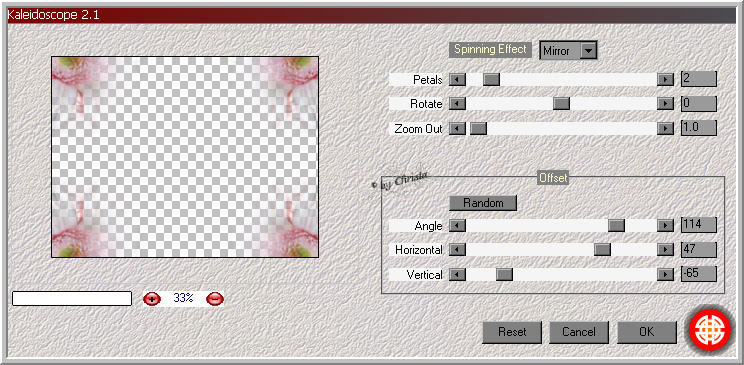Click the Zoom Out slider thumb
This screenshot has height=365, width=744.
[x=478, y=128]
